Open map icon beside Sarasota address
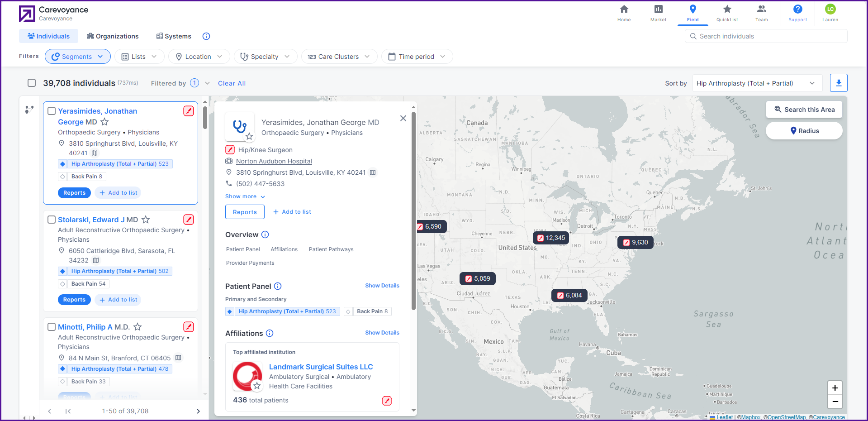The image size is (868, 421). 96,260
